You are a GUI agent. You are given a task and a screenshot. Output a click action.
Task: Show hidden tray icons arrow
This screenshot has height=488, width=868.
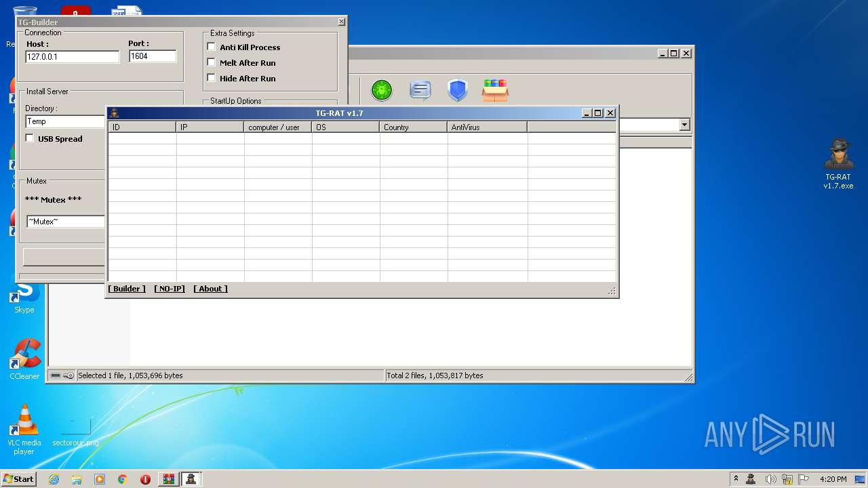click(736, 479)
